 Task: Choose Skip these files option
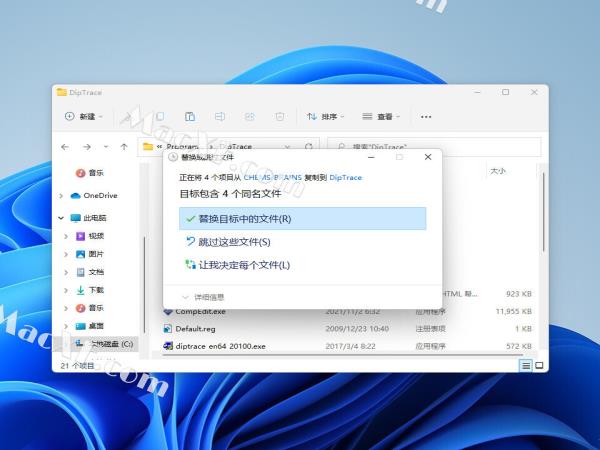point(228,242)
